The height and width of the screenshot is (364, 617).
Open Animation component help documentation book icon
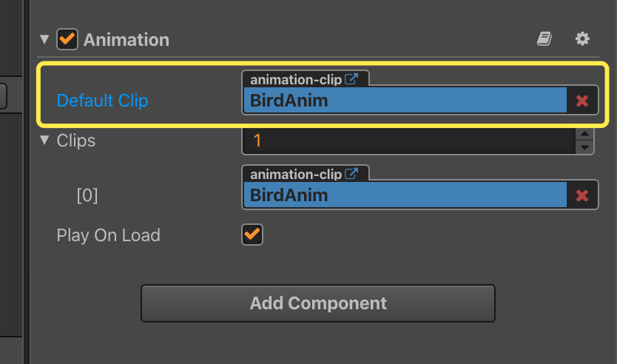coord(544,38)
